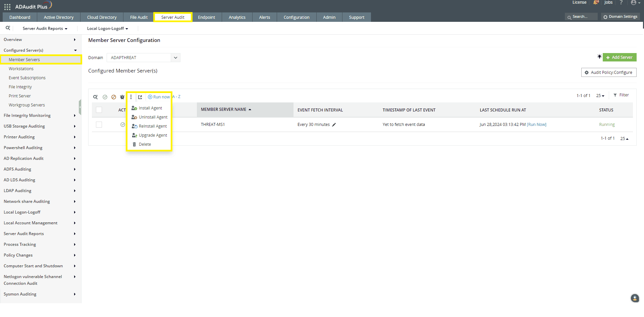Open the Jobs link
This screenshot has width=644, height=317.
click(608, 3)
